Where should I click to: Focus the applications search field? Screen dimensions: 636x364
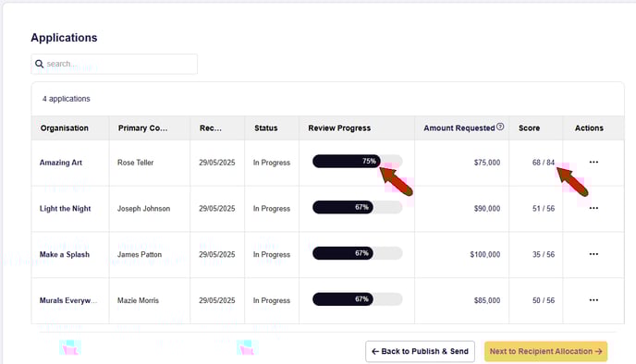(115, 64)
